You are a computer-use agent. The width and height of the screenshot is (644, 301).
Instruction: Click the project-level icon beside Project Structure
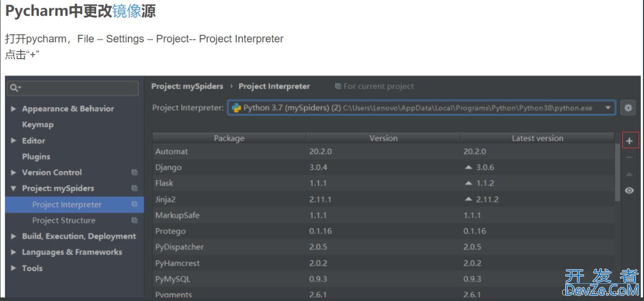[x=134, y=220]
